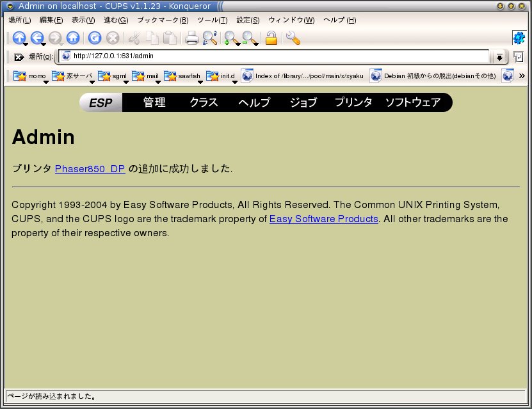
Task: Select the ジョブ tab in CUPS navigation
Action: pyautogui.click(x=303, y=102)
